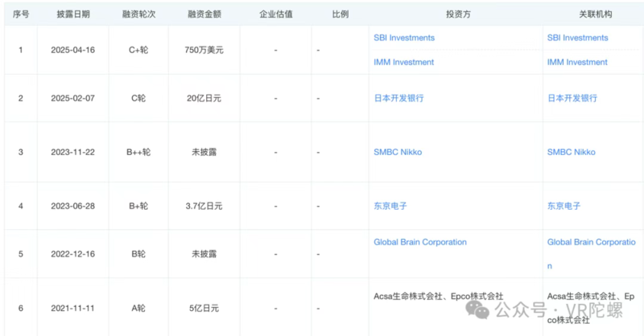This screenshot has width=644, height=336.
Task: Click the 融资轮次 column header
Action: pos(140,14)
